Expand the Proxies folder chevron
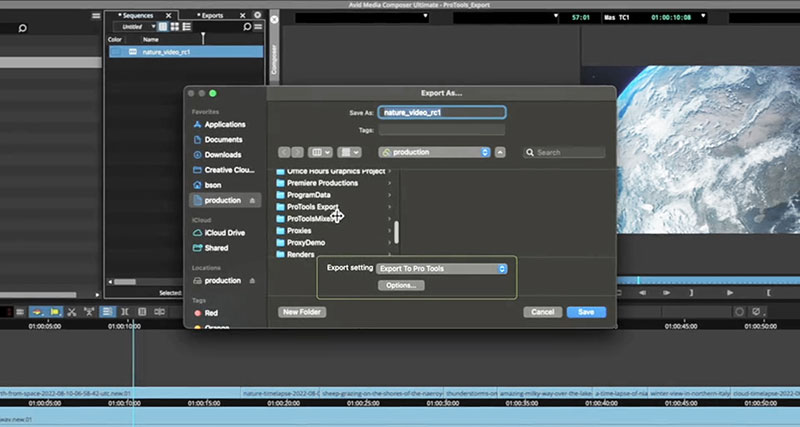The height and width of the screenshot is (427, 800). click(390, 231)
